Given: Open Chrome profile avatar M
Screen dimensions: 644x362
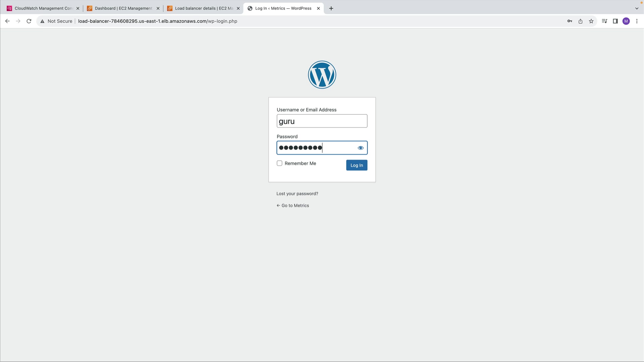Looking at the screenshot, I should click(626, 21).
